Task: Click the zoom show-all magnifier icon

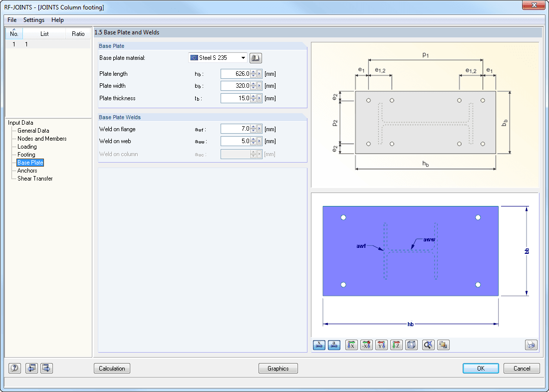Action: [x=429, y=345]
